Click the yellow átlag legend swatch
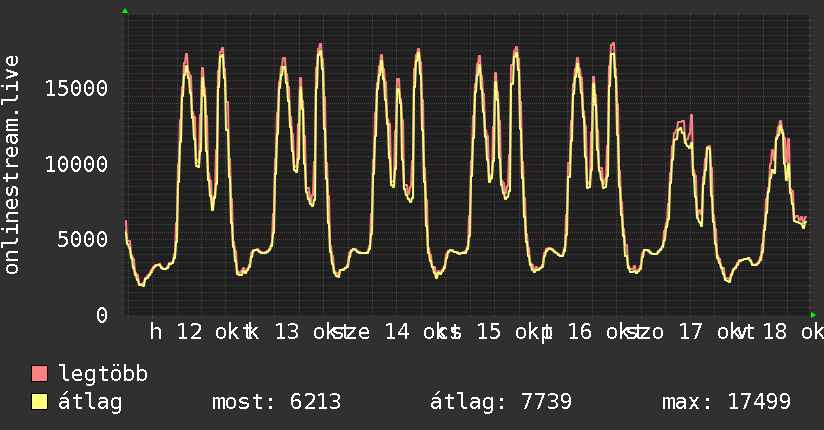824x430 pixels. tap(39, 402)
